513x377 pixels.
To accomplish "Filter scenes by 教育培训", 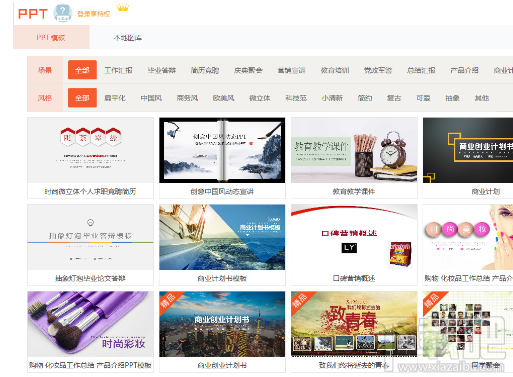I will point(335,70).
